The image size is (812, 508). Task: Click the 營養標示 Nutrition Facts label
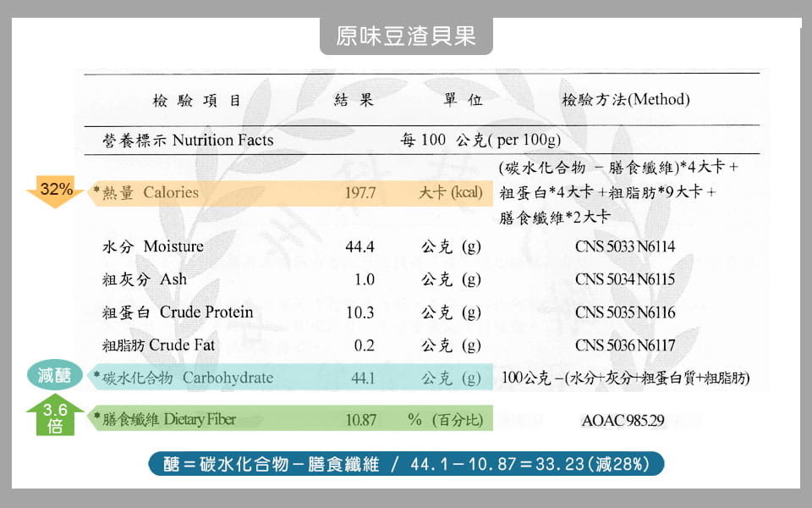click(188, 140)
